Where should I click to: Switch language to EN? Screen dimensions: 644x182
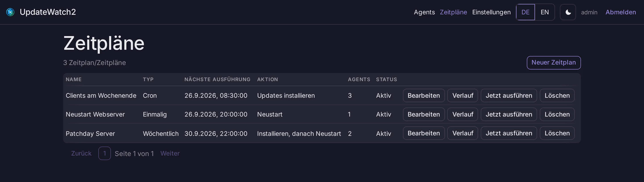coord(545,12)
